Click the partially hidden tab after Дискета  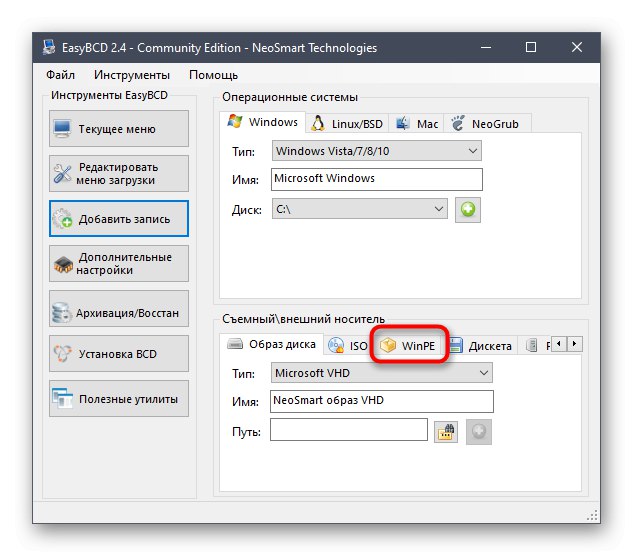(x=534, y=346)
